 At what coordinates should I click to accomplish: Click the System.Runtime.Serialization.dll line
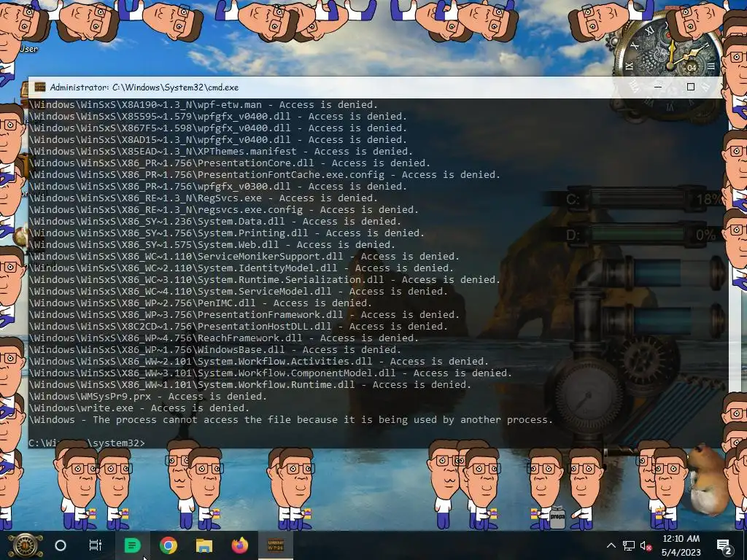(x=264, y=279)
